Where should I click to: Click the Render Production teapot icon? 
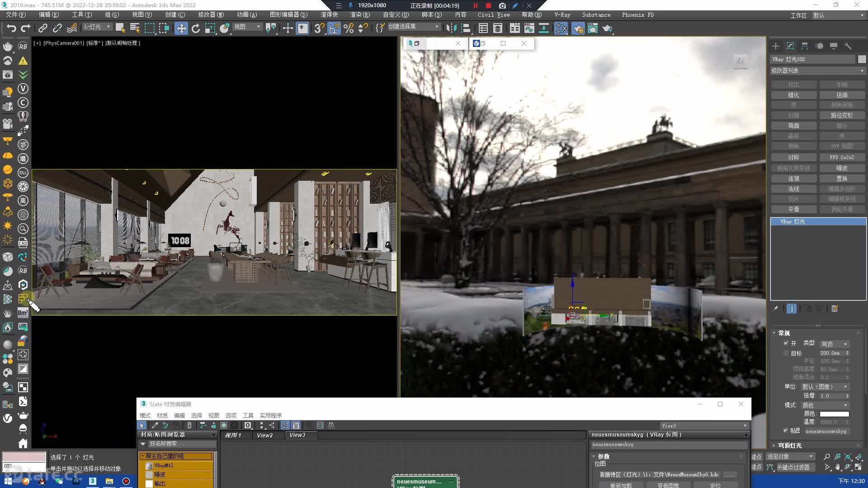607,28
